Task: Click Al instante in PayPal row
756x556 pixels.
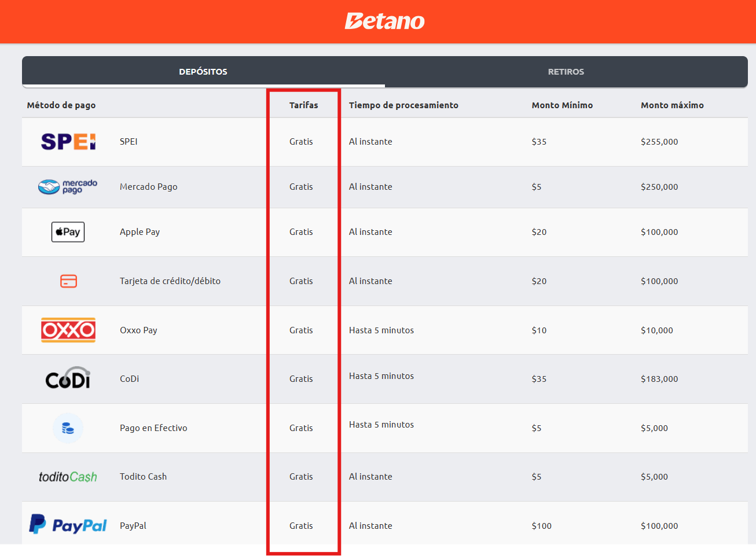Action: (x=370, y=526)
